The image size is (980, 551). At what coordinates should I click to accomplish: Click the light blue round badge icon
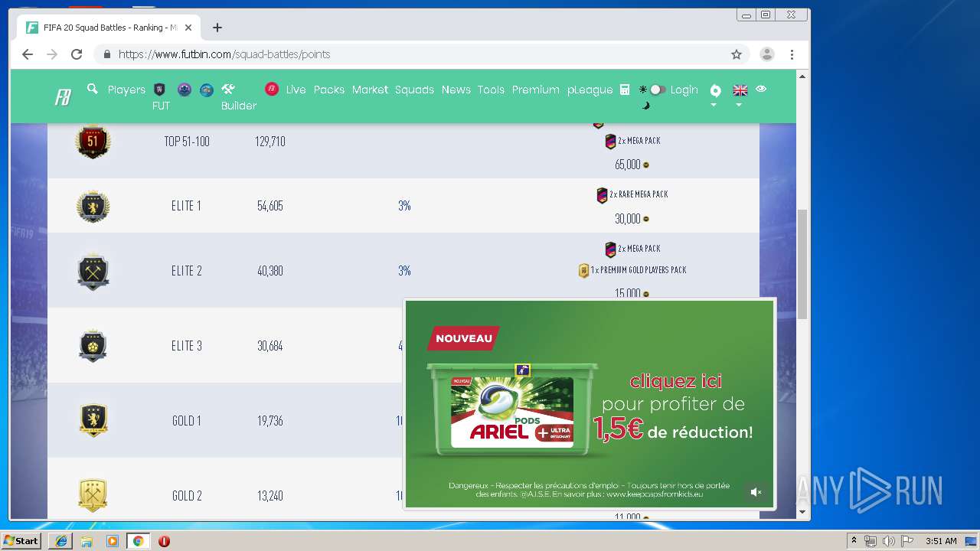click(x=207, y=90)
